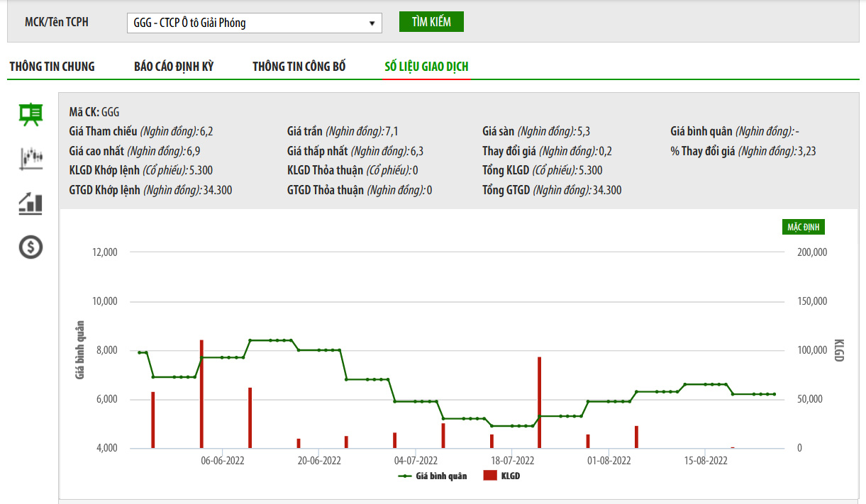This screenshot has height=504, width=866.
Task: Click the MẶC ĐỊNH default button
Action: pyautogui.click(x=803, y=227)
